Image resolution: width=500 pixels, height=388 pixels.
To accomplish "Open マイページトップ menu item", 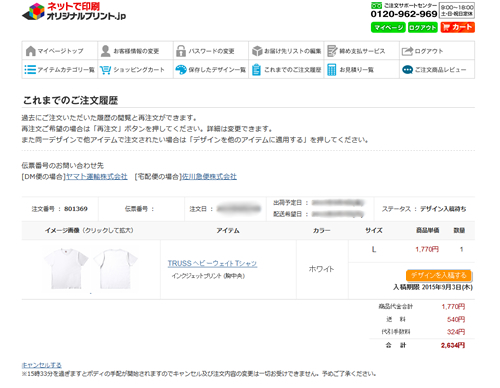I will pos(60,51).
